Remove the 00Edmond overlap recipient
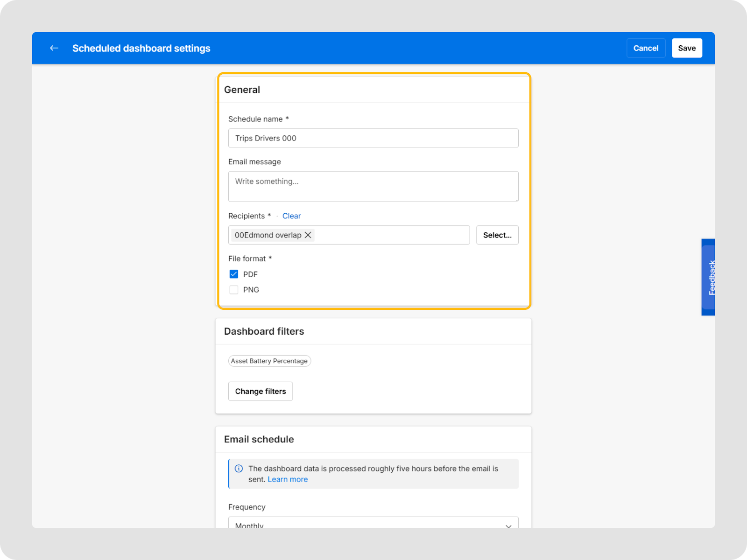 308,235
